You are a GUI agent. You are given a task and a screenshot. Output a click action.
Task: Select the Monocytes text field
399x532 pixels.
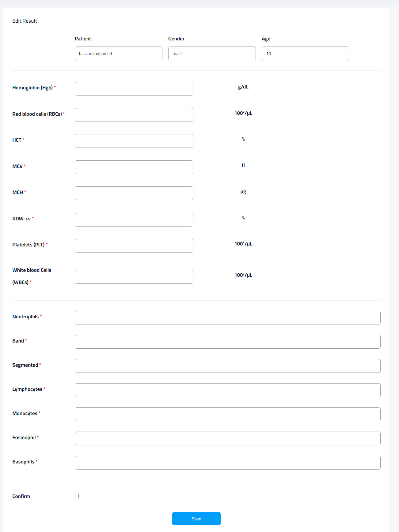click(227, 414)
